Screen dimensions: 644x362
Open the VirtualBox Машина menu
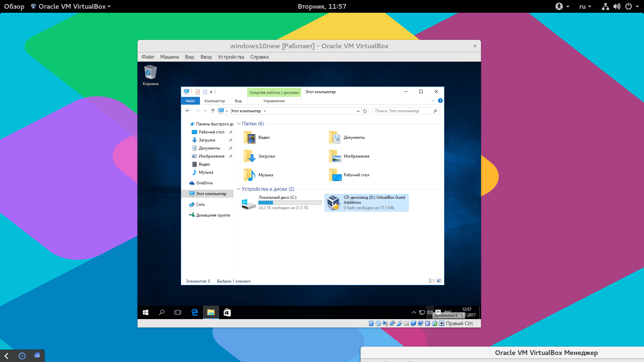tap(169, 57)
